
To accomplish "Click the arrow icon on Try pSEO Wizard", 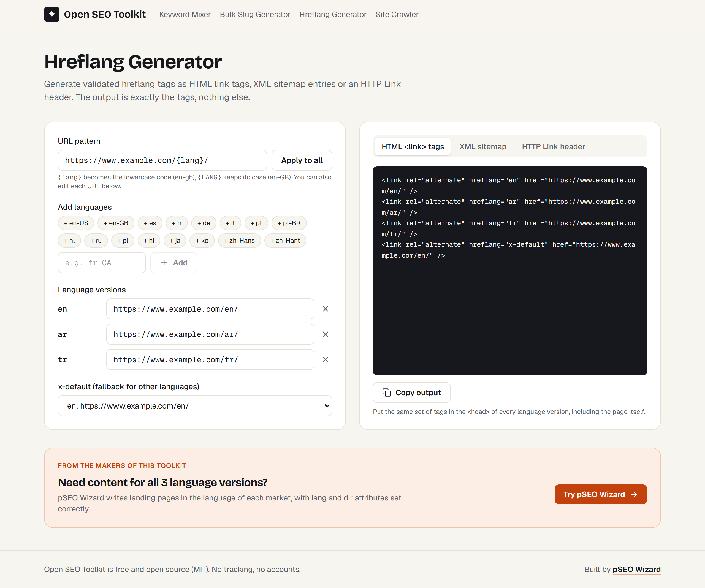I will pos(634,494).
